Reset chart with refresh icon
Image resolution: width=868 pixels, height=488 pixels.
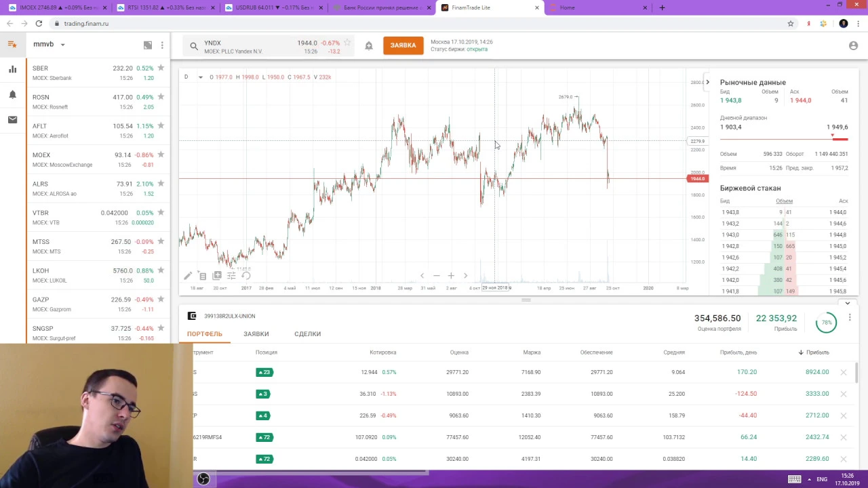246,276
